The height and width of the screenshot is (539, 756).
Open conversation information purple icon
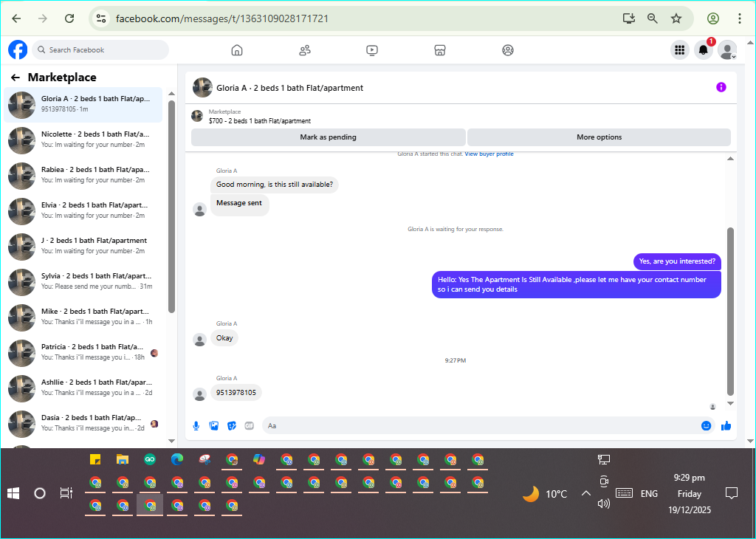pos(721,87)
